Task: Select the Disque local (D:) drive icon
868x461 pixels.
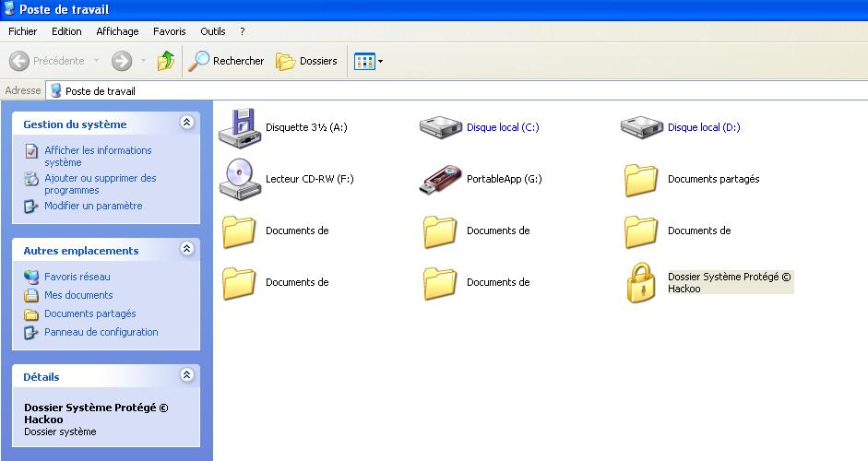Action: point(641,127)
